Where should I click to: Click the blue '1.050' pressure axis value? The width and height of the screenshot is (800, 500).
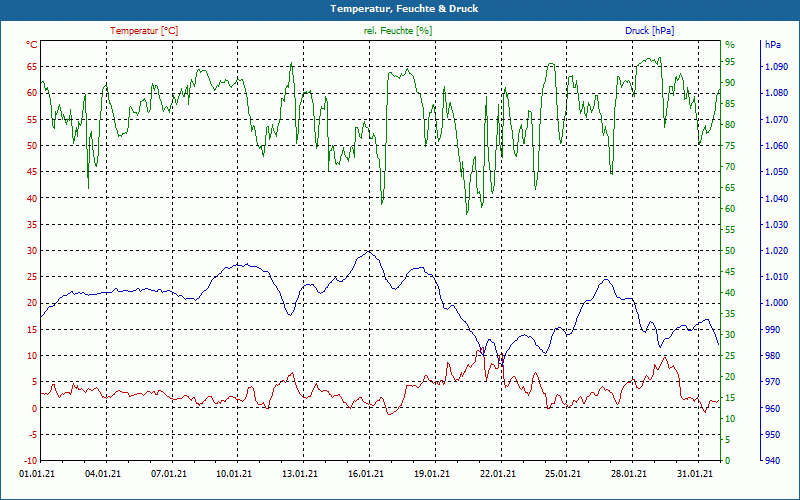(777, 172)
